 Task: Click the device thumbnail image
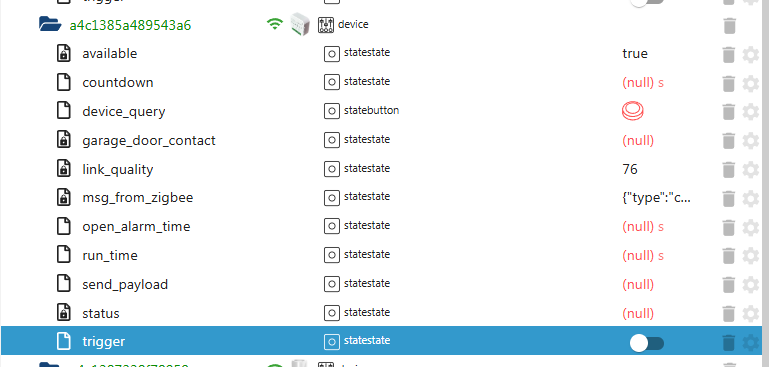click(300, 24)
